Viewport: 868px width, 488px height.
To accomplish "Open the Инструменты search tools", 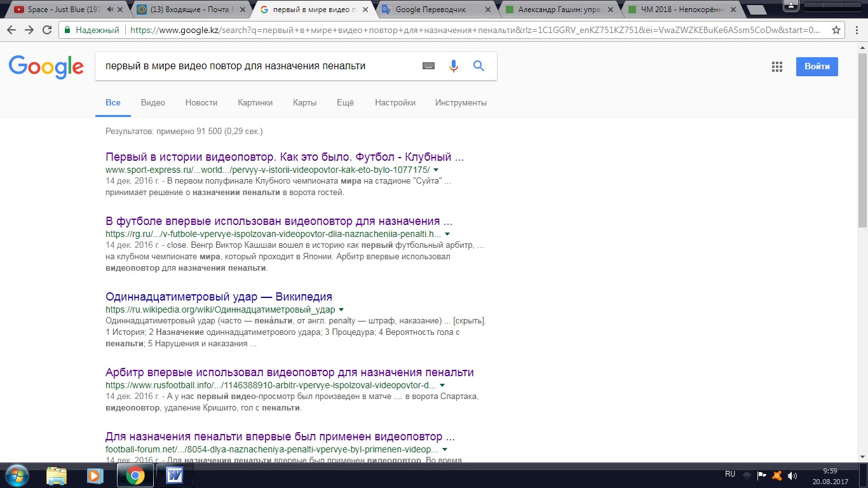I will [461, 102].
